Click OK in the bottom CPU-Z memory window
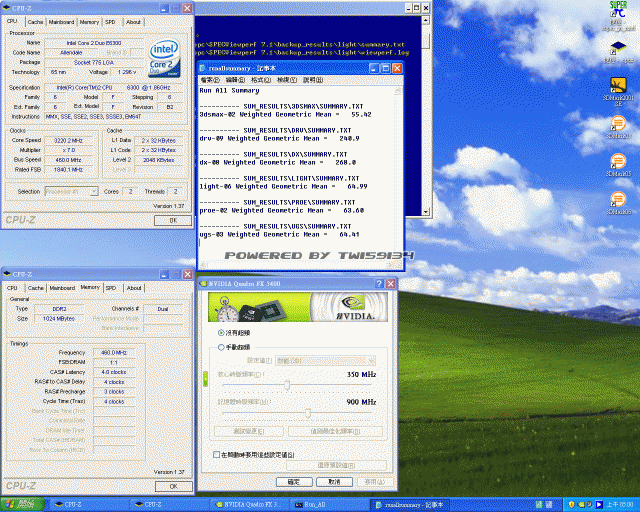Image resolution: width=640 pixels, height=512 pixels. (x=173, y=486)
